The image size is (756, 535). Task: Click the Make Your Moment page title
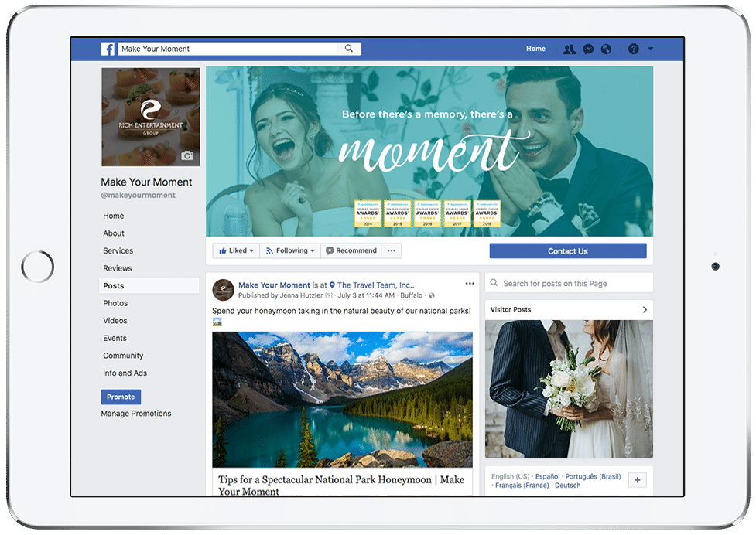click(146, 182)
